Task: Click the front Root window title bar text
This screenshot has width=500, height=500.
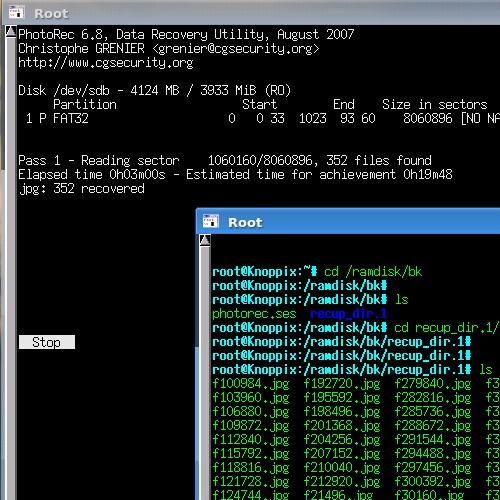Action: [x=245, y=222]
